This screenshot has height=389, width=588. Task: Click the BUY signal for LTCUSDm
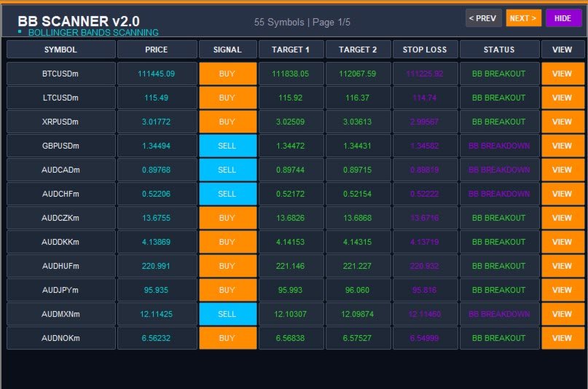(x=228, y=98)
